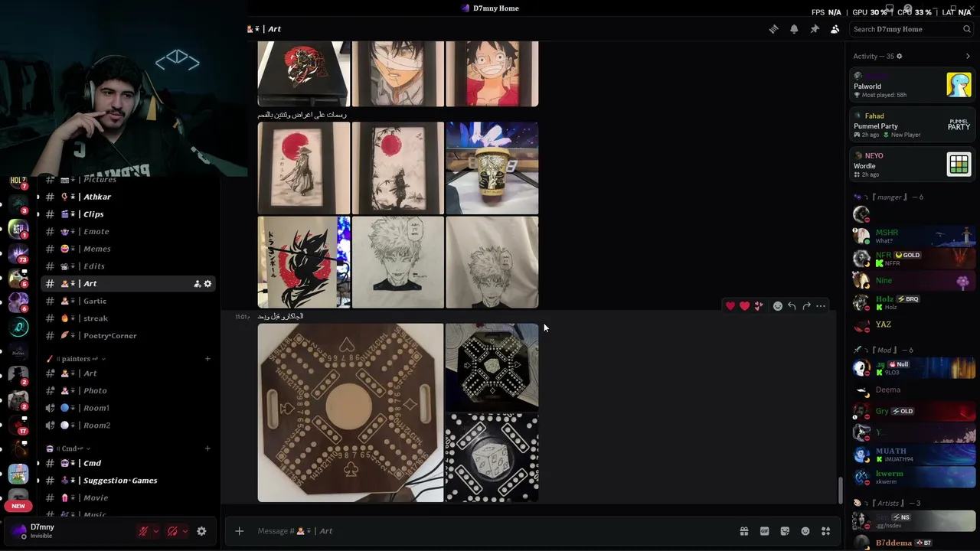The height and width of the screenshot is (551, 980).
Task: Open the NEW badge button
Action: (x=18, y=506)
